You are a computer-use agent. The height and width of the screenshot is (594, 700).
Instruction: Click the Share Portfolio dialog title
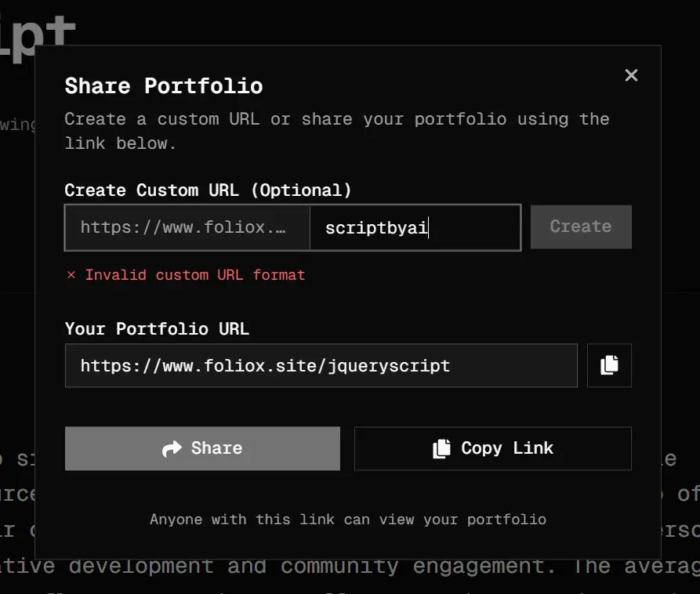pyautogui.click(x=165, y=85)
